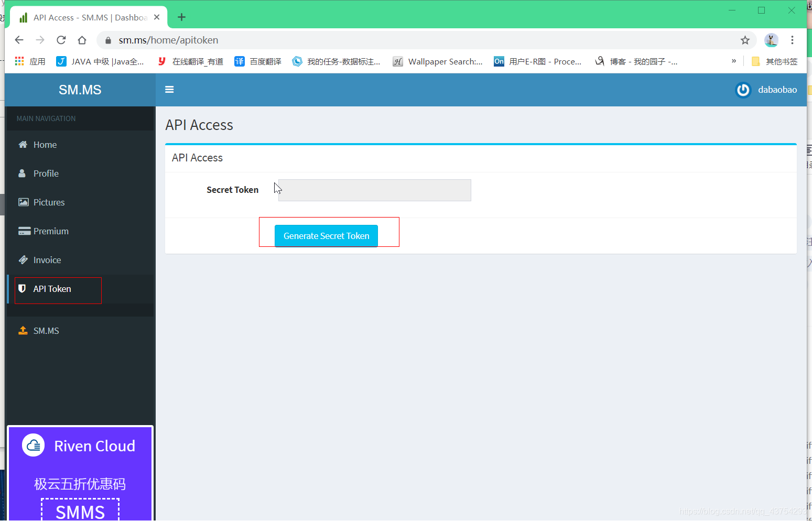Click the browser back arrow
This screenshot has height=521, width=812.
(19, 40)
